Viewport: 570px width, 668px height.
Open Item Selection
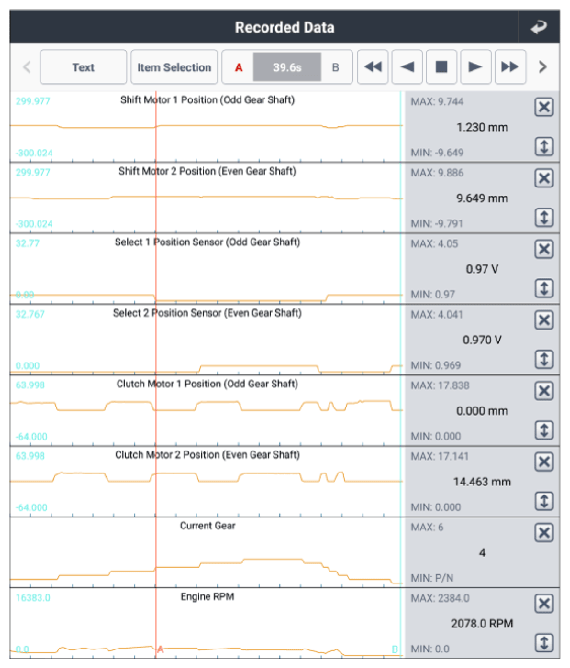pyautogui.click(x=174, y=67)
